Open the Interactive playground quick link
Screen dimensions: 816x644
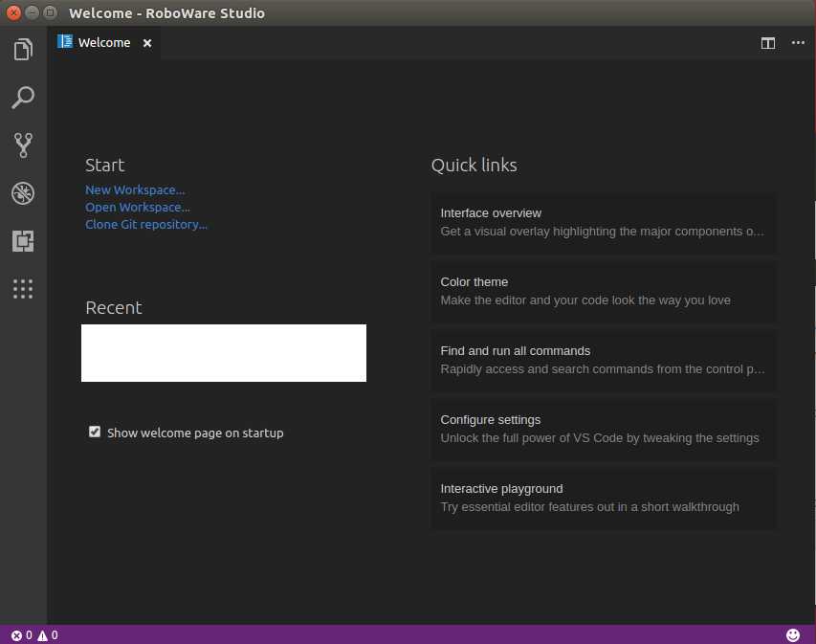[604, 499]
